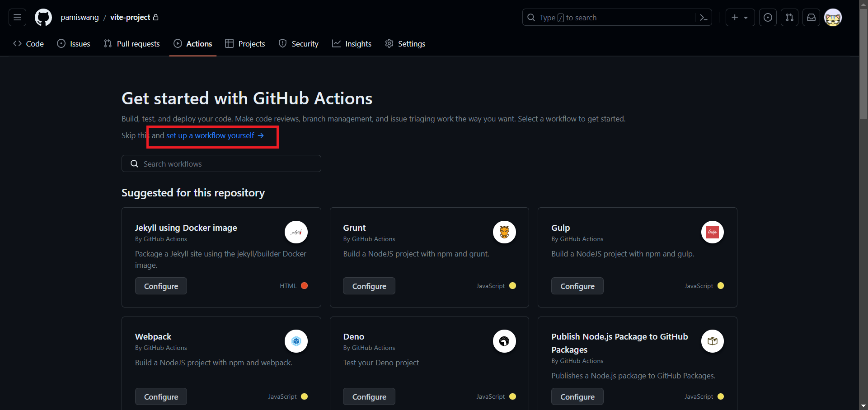868x410 pixels.
Task: Click the Jekyll logo icon
Action: click(296, 232)
